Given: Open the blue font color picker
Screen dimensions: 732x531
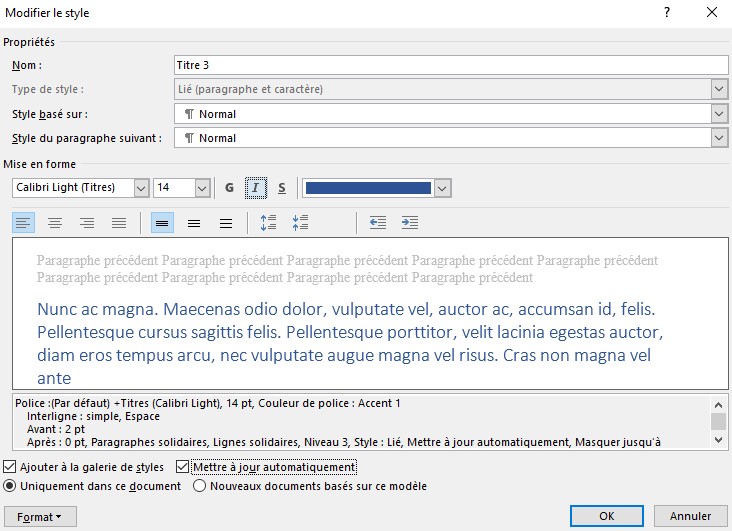Looking at the screenshot, I should [x=443, y=188].
